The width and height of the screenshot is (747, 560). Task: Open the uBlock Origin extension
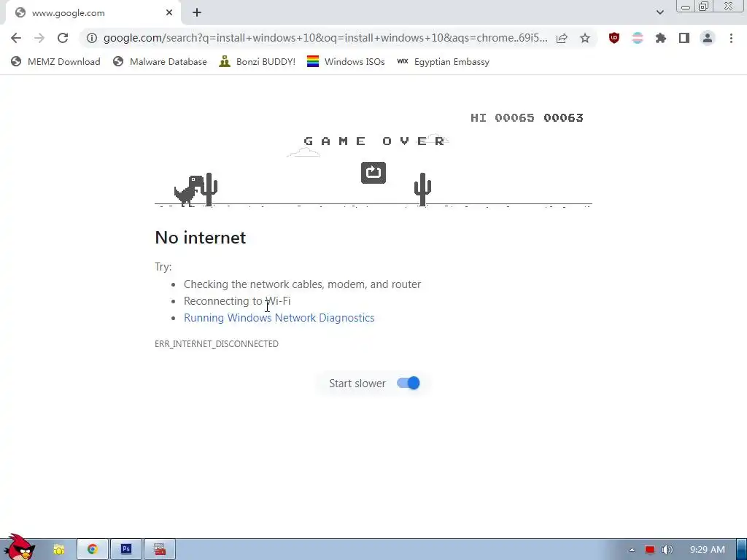tap(614, 38)
